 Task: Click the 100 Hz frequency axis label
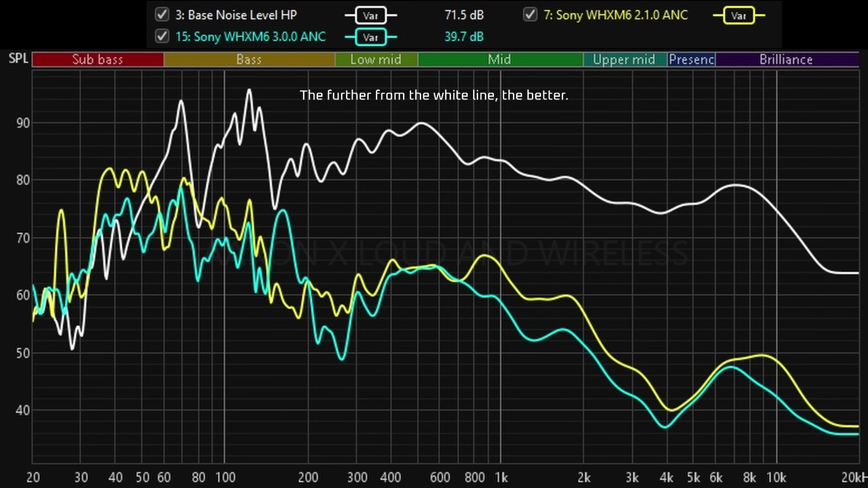[225, 478]
